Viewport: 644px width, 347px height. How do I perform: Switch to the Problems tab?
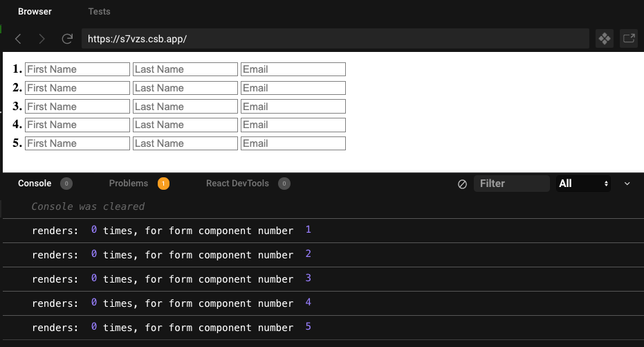point(129,184)
